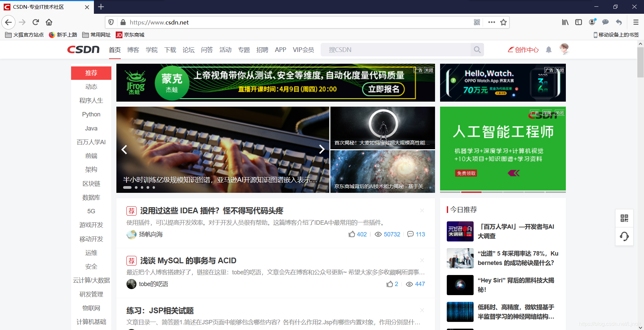Open 论坛 in top navigation
644x330 pixels.
coord(189,50)
